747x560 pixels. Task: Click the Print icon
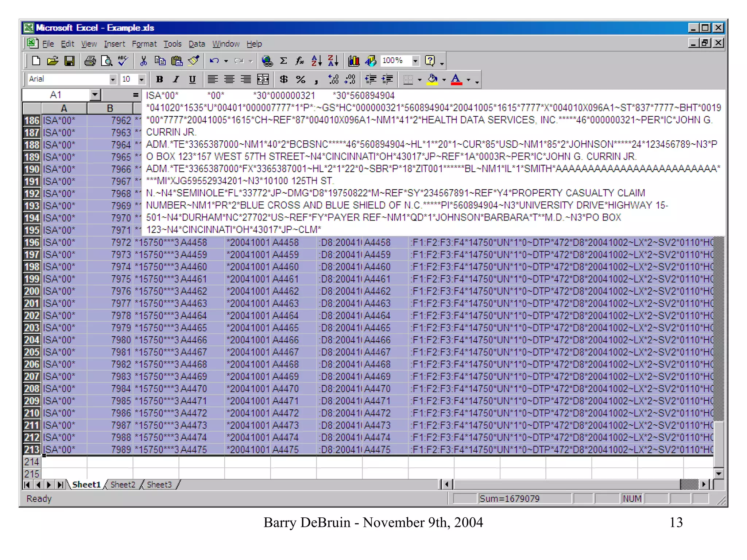(x=90, y=61)
